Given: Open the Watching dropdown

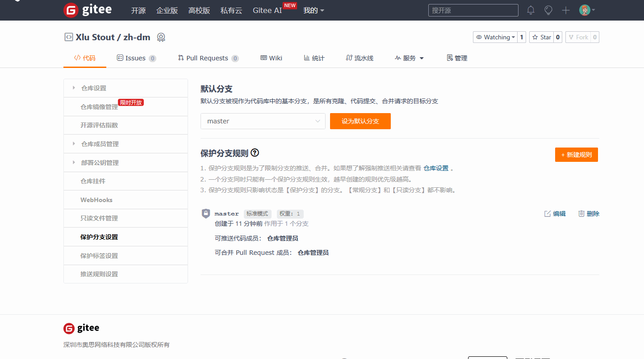Looking at the screenshot, I should point(495,37).
